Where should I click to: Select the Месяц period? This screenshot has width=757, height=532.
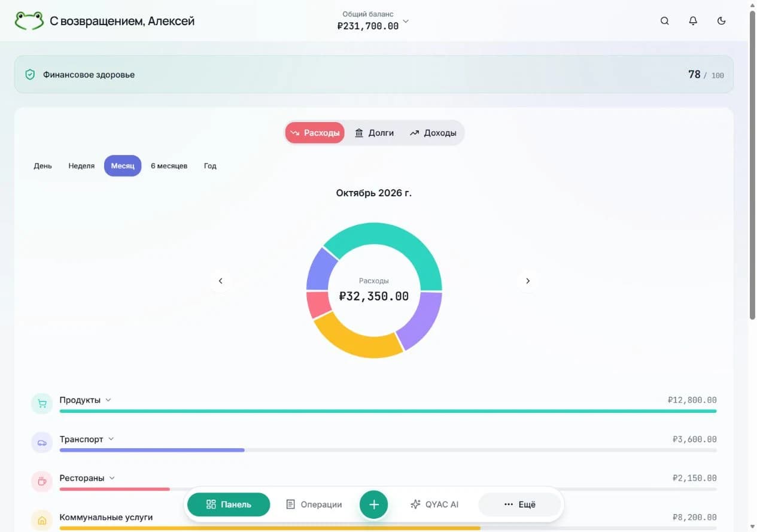point(123,166)
